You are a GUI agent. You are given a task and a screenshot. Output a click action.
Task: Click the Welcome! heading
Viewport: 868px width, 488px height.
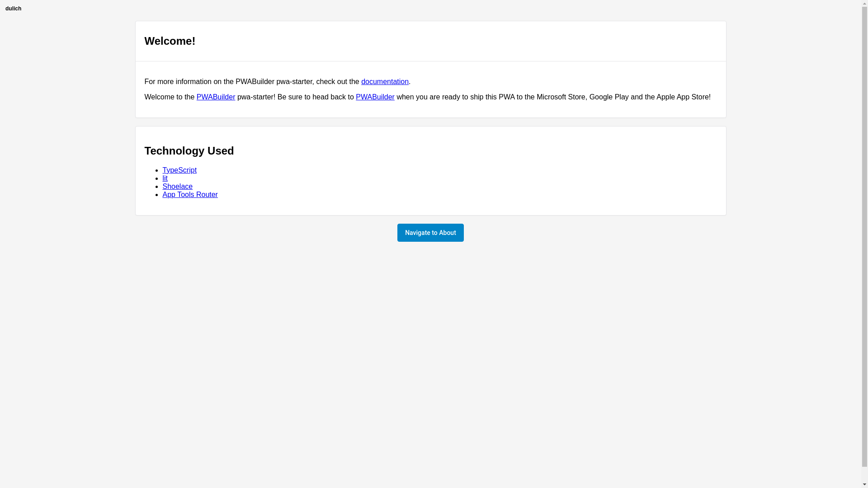point(170,41)
